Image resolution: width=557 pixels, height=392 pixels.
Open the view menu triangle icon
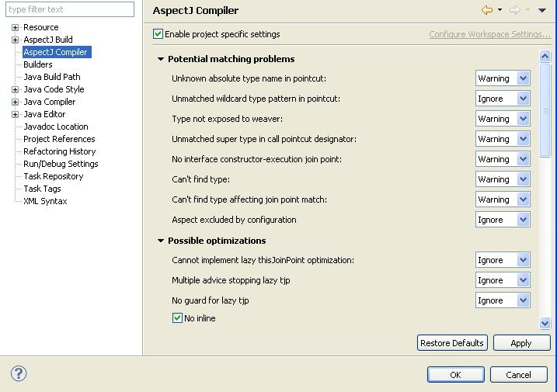coord(542,10)
